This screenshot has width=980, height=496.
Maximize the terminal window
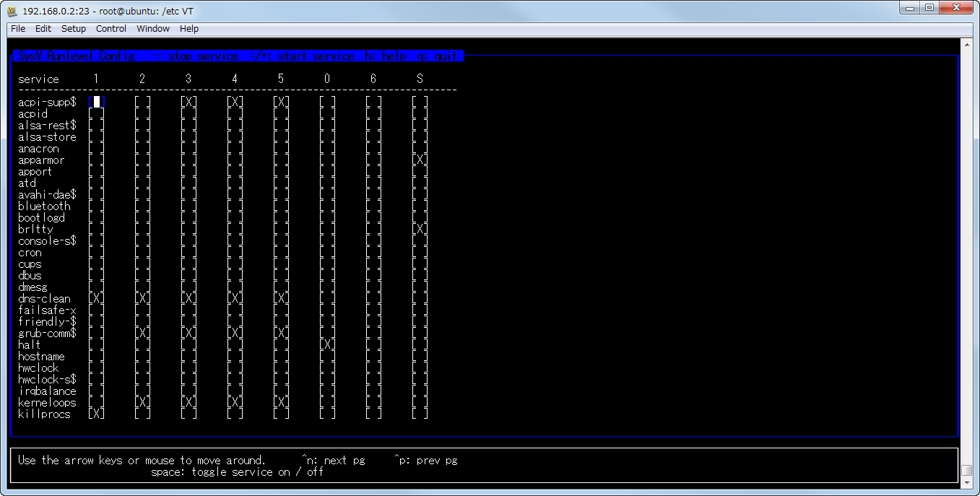click(x=929, y=8)
